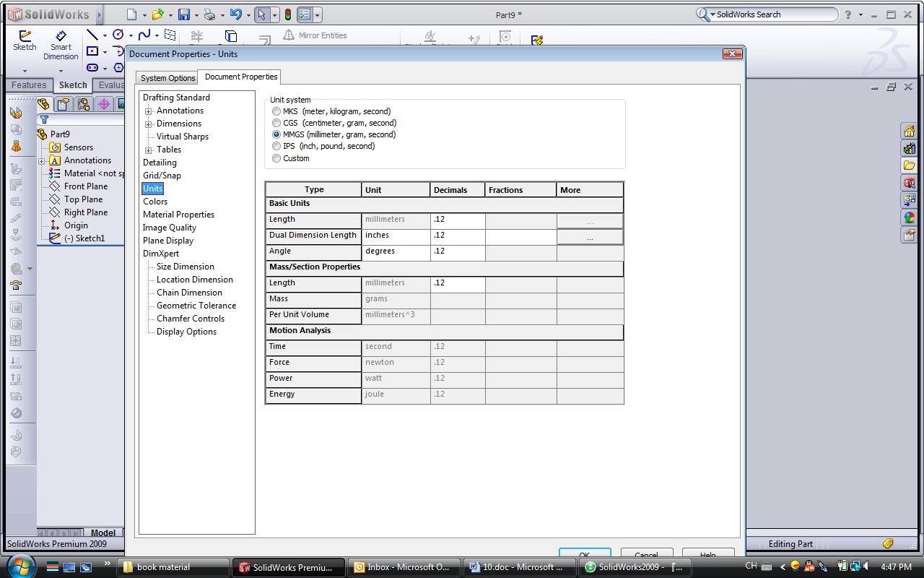Click the Rapid Sketch lightning icon

click(x=536, y=40)
